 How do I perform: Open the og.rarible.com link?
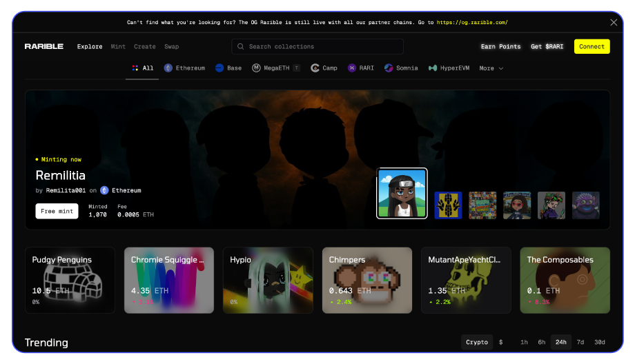(473, 22)
